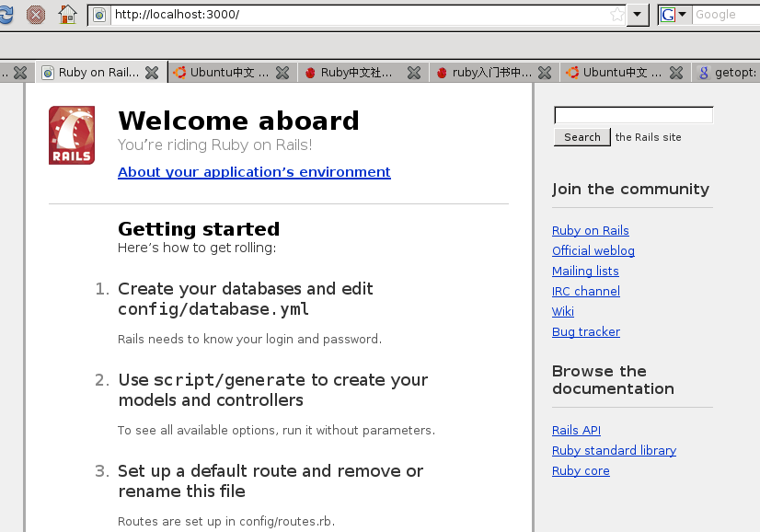
Task: Click the reload page icon
Action: click(x=5, y=15)
